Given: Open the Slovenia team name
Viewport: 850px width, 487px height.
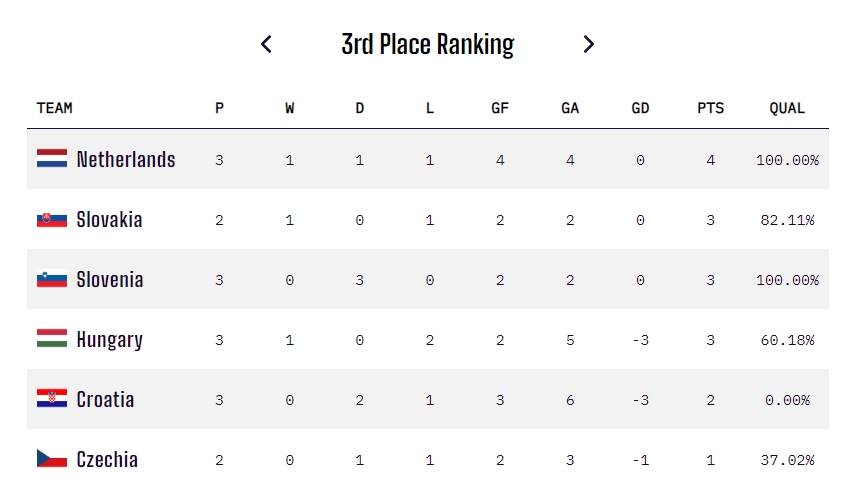Looking at the screenshot, I should 110,279.
